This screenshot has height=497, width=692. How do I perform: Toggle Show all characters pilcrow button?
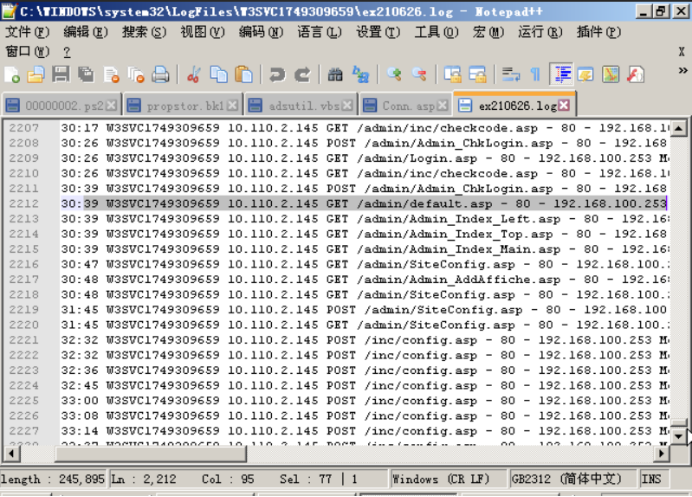click(535, 75)
